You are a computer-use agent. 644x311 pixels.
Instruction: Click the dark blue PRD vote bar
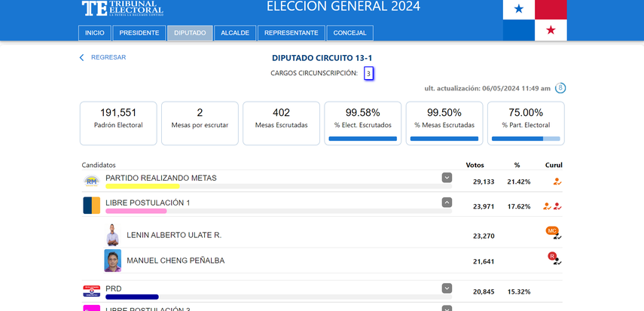click(132, 297)
